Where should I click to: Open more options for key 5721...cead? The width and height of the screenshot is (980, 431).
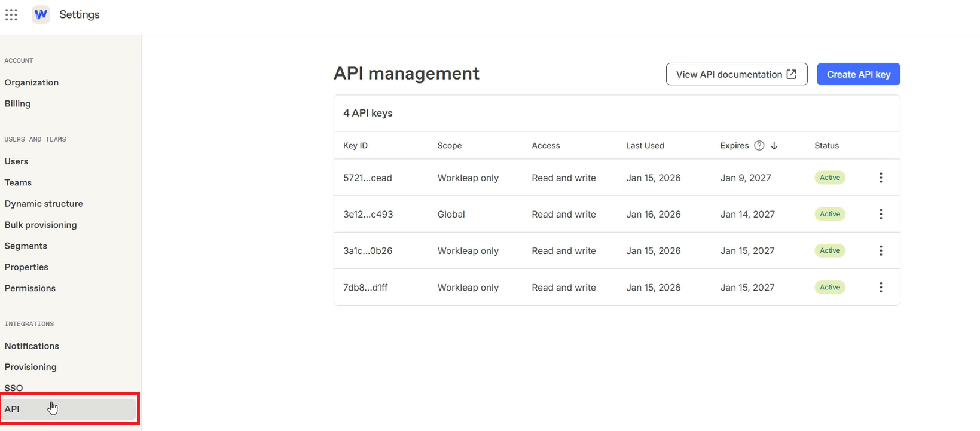click(881, 178)
